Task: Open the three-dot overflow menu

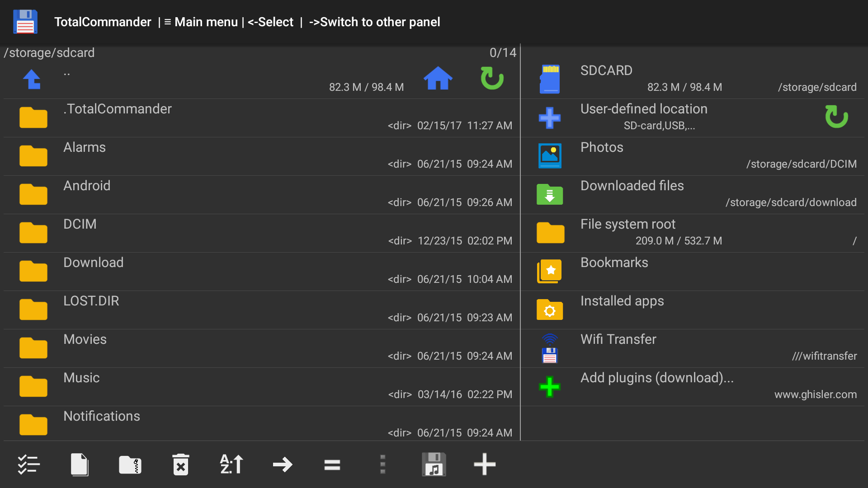Action: coord(383,465)
